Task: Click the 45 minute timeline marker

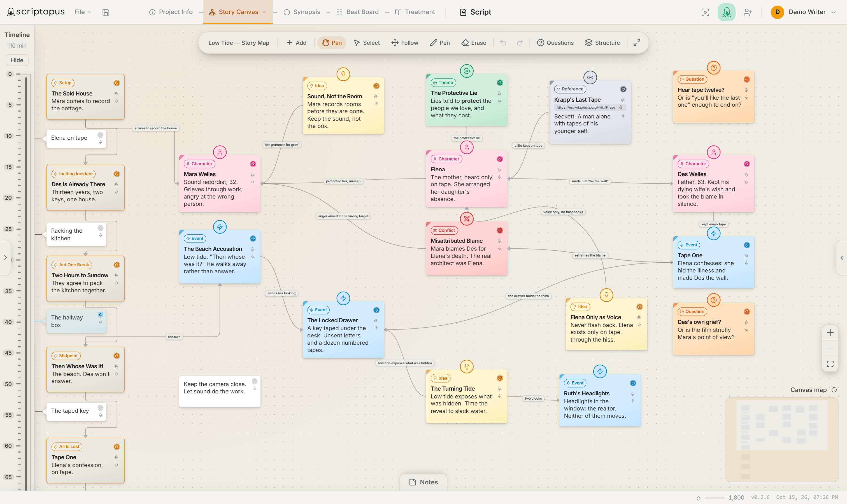Action: pyautogui.click(x=8, y=353)
